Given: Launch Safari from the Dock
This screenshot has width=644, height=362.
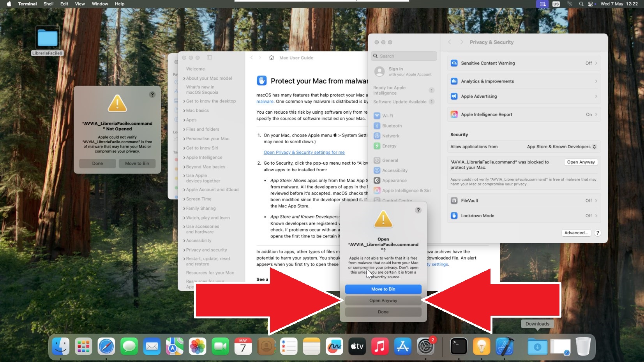Looking at the screenshot, I should (x=106, y=346).
